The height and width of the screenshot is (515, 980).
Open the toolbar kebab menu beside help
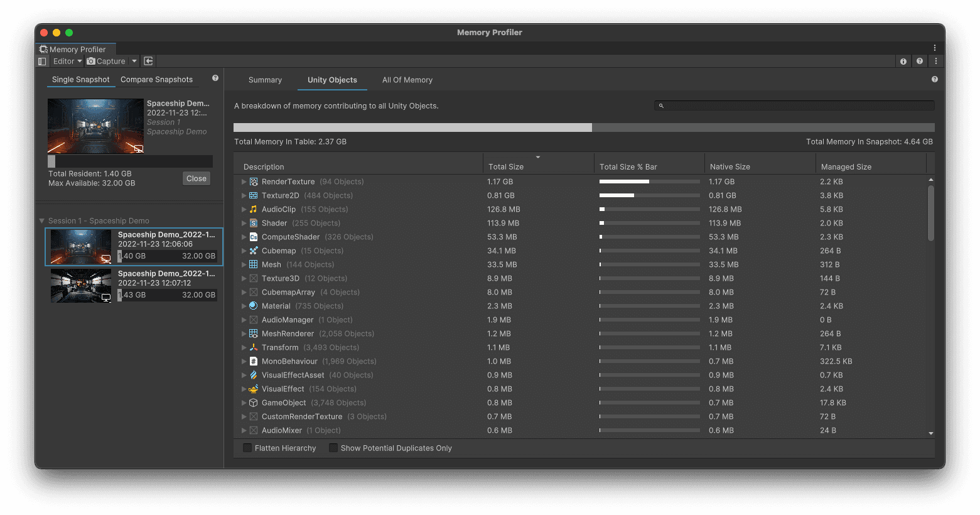tap(936, 61)
